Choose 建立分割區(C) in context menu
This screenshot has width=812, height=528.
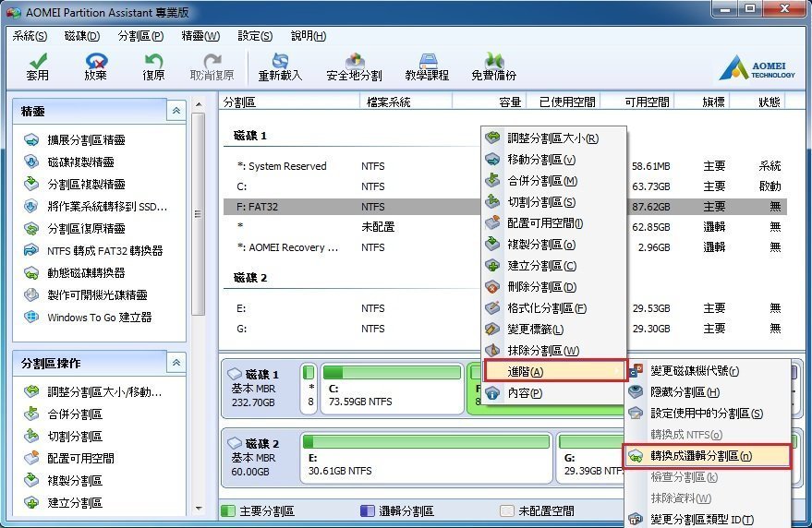tap(553, 266)
